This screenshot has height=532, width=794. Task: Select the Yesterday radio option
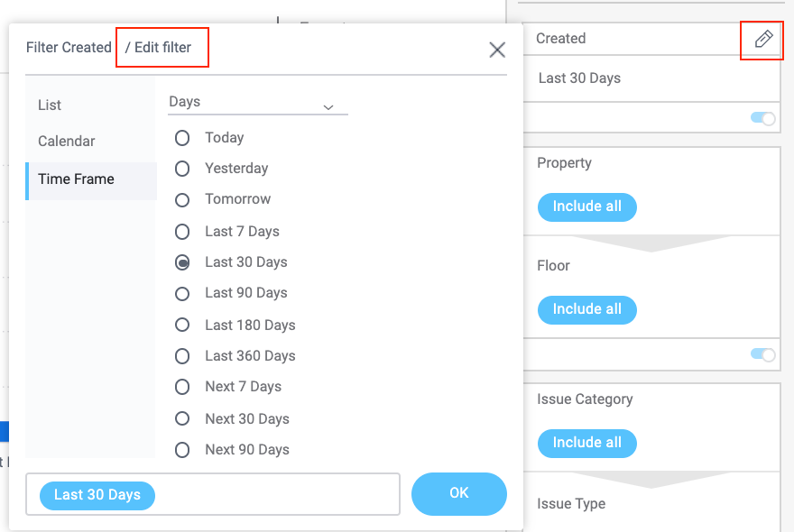182,169
